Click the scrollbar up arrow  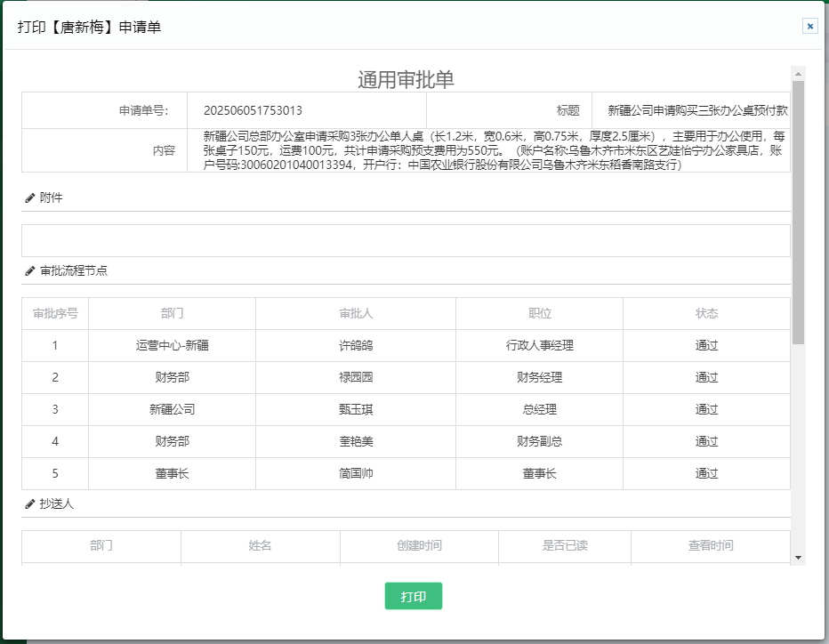tap(798, 73)
